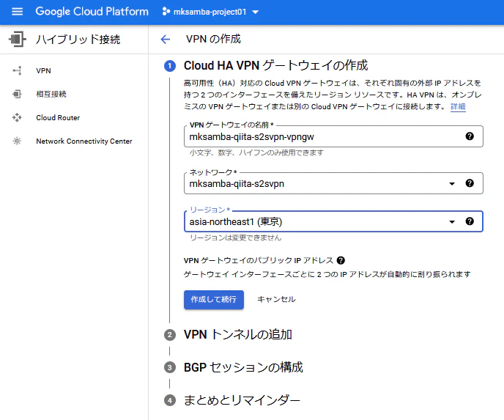Image resolution: width=504 pixels, height=420 pixels.
Task: Click the project hexagon icon beside mksamba-project01
Action: [x=166, y=12]
